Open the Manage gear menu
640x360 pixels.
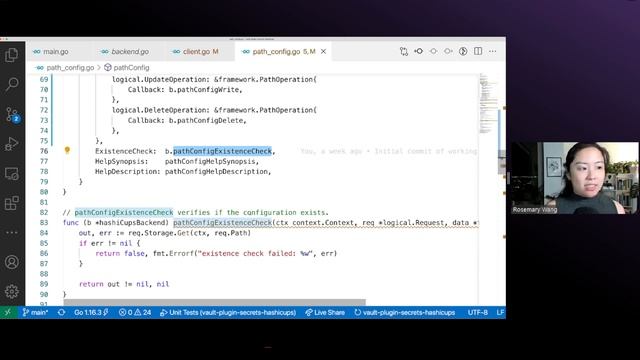click(x=12, y=291)
